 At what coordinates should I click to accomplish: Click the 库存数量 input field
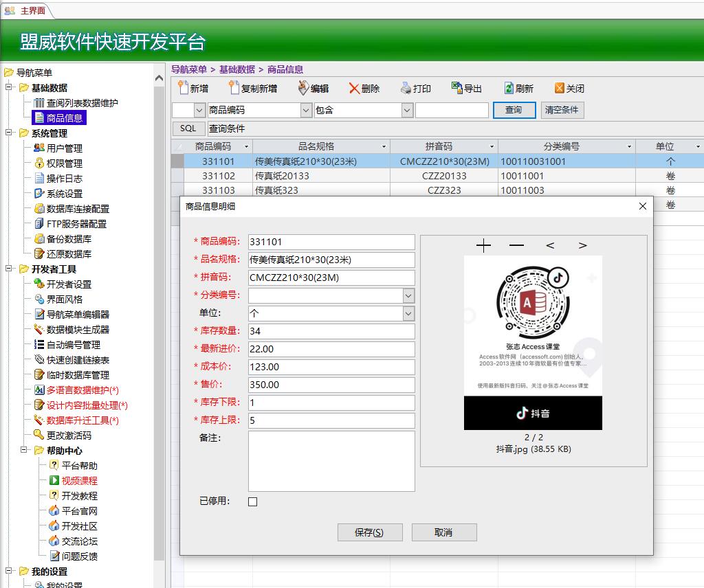(x=331, y=331)
